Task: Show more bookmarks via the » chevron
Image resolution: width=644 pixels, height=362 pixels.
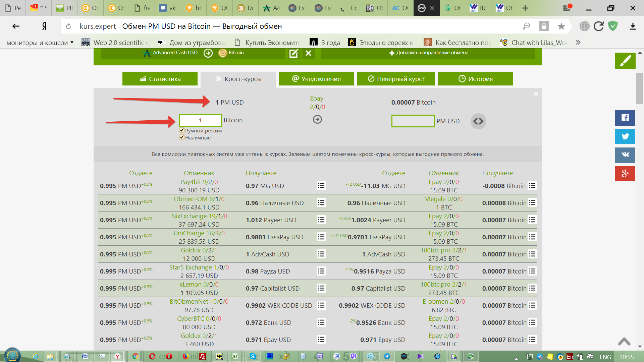Action: 578,43
